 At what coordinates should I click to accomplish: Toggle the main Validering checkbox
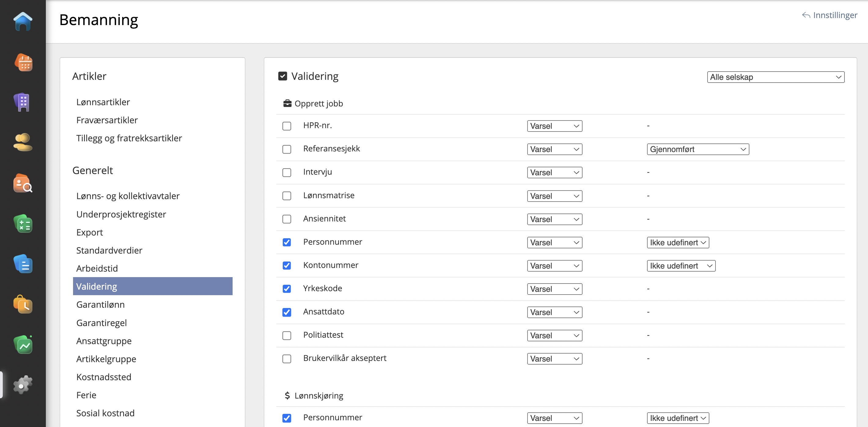click(x=282, y=76)
